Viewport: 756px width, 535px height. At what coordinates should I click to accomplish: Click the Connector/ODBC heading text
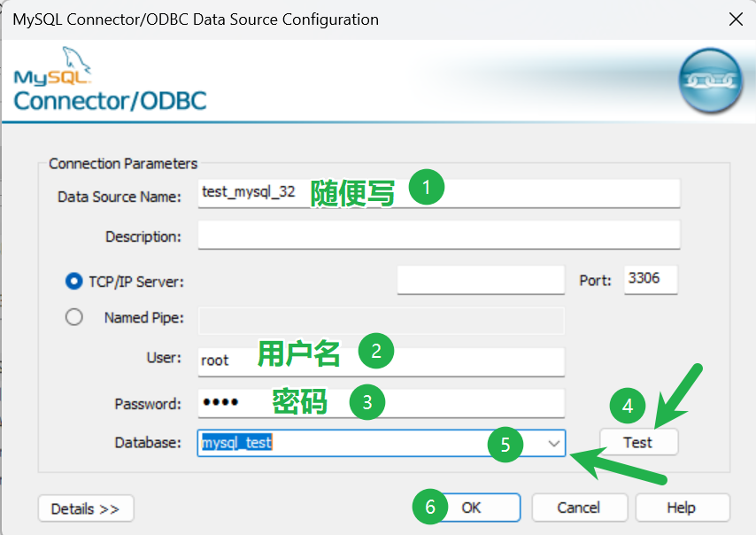pos(110,101)
